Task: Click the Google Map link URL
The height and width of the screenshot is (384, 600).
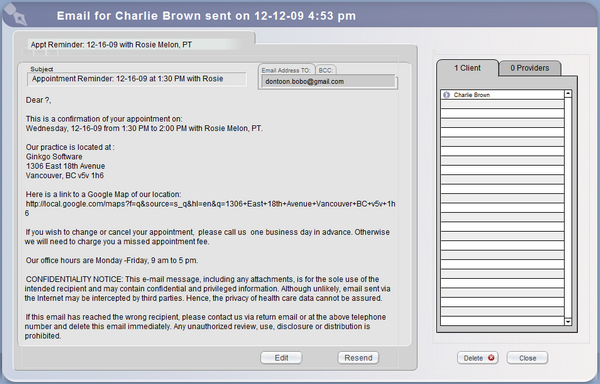Action: click(210, 208)
